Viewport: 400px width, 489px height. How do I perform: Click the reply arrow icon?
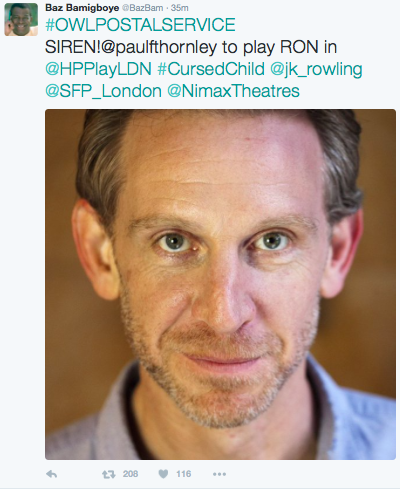[51, 474]
